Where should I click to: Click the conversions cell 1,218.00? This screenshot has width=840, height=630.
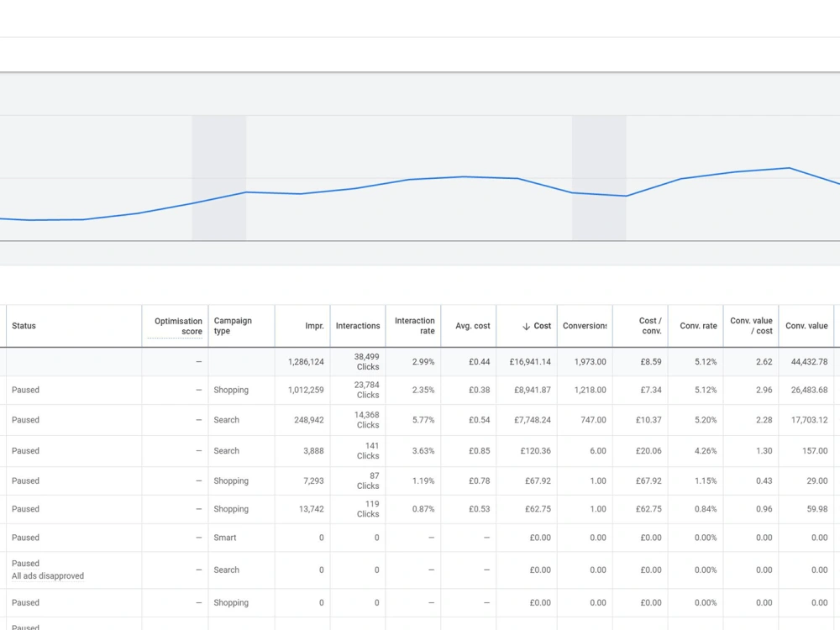591,390
